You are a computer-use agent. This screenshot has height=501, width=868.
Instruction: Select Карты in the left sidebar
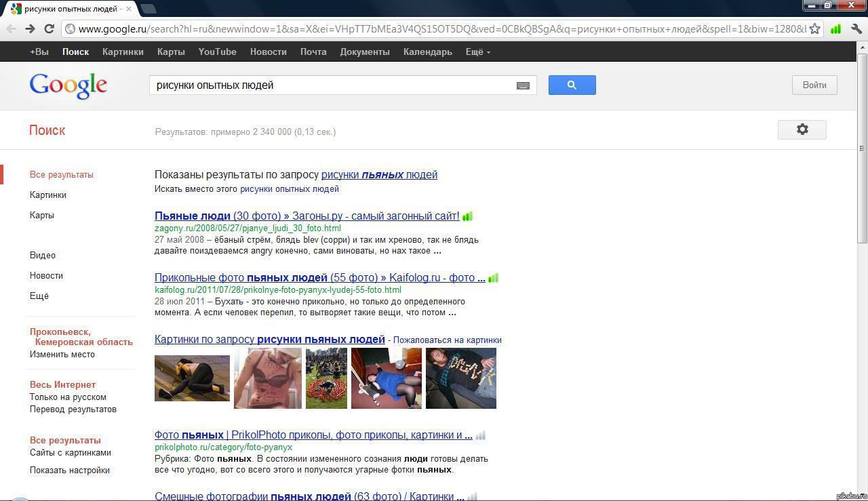42,215
